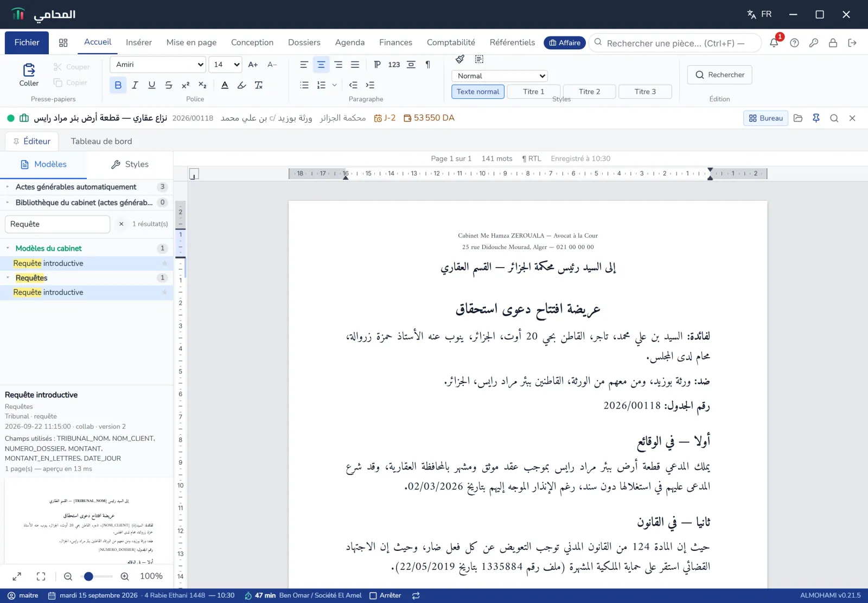The width and height of the screenshot is (868, 603).
Task: Open the Bureau view button
Action: (x=765, y=118)
